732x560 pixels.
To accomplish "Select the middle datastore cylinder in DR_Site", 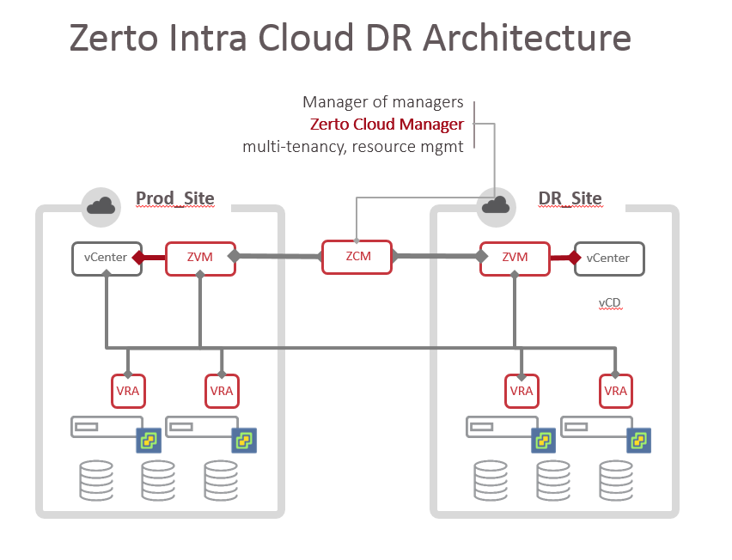I will (553, 481).
